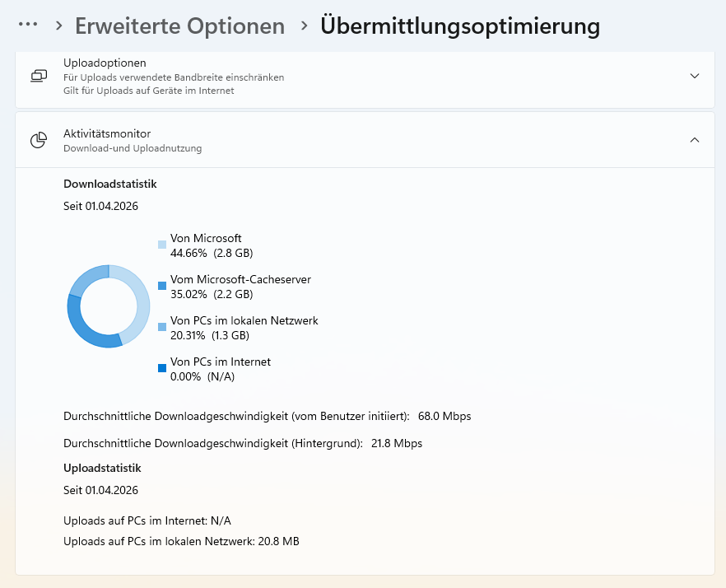Navigate back via Erweiterte Optionen breadcrumb
The height and width of the screenshot is (588, 726).
coord(179,26)
